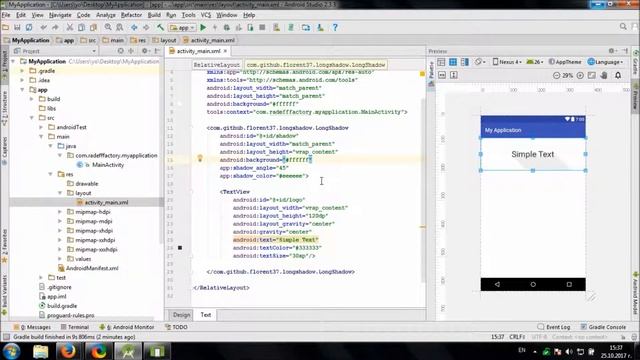Open the Nexus 4 device dropdown
The height and width of the screenshot is (360, 640).
coord(507,62)
